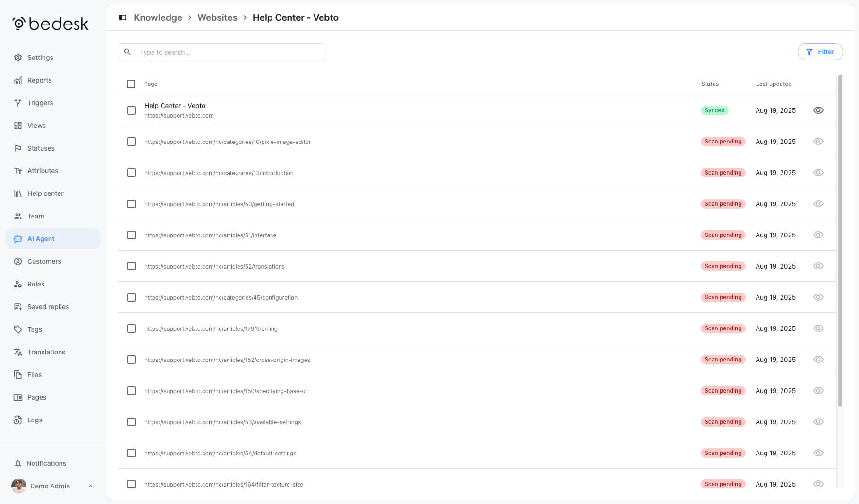The height and width of the screenshot is (504, 859).
Task: Click the Last updated column header
Action: [x=774, y=84]
